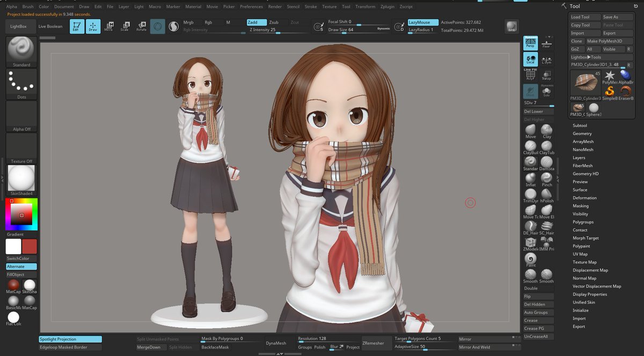This screenshot has width=644, height=356.
Task: Expand the UV Map section
Action: click(x=580, y=254)
